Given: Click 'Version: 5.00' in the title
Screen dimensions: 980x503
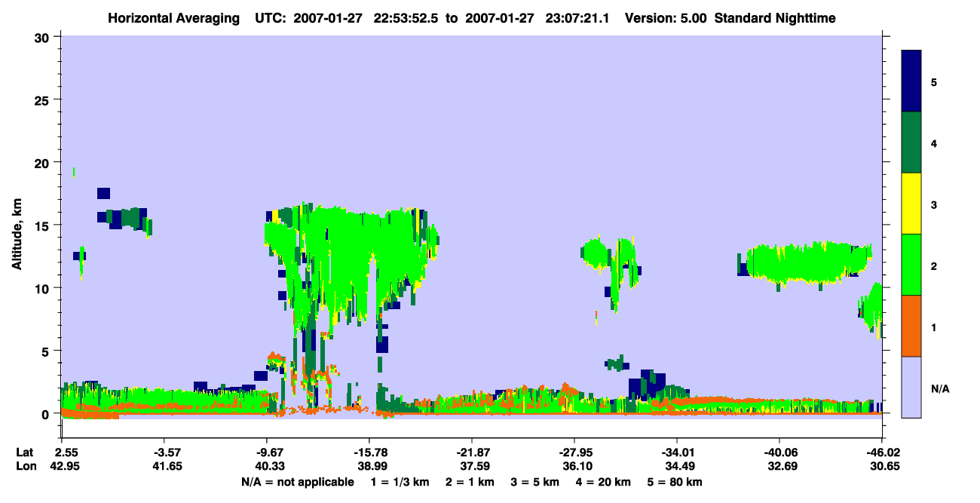Looking at the screenshot, I should pos(666,18).
